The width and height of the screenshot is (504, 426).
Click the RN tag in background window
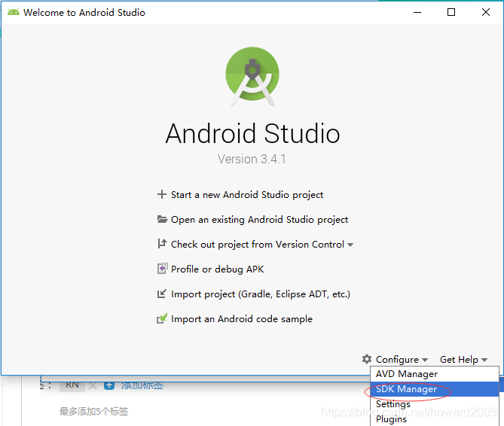(72, 385)
